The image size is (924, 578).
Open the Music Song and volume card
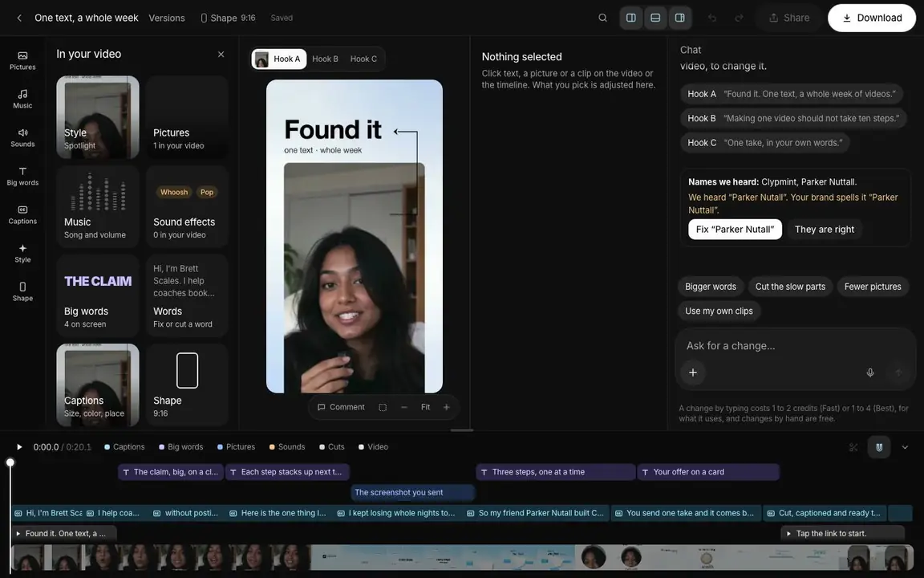point(98,206)
